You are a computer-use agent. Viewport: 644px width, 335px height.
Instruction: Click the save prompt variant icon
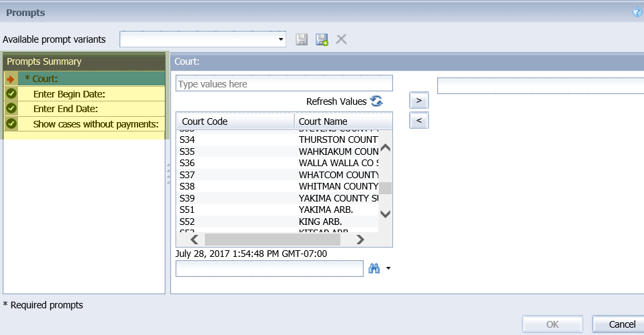coord(302,39)
